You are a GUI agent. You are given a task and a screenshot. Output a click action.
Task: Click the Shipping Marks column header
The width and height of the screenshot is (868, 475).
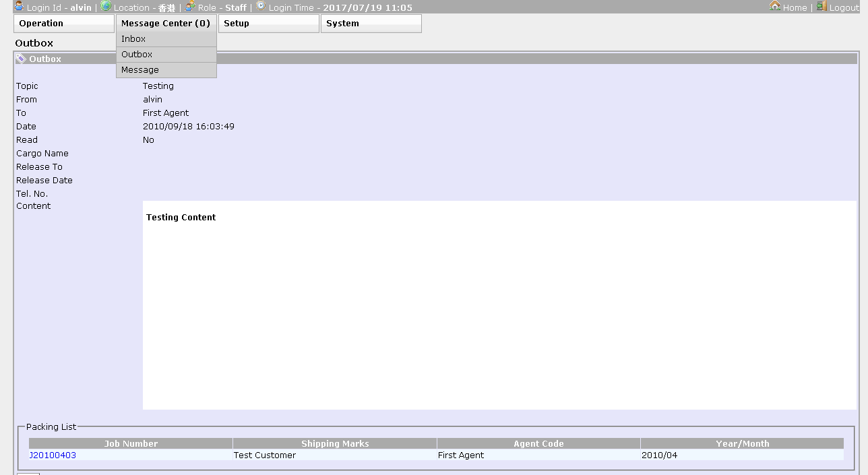[335, 444]
